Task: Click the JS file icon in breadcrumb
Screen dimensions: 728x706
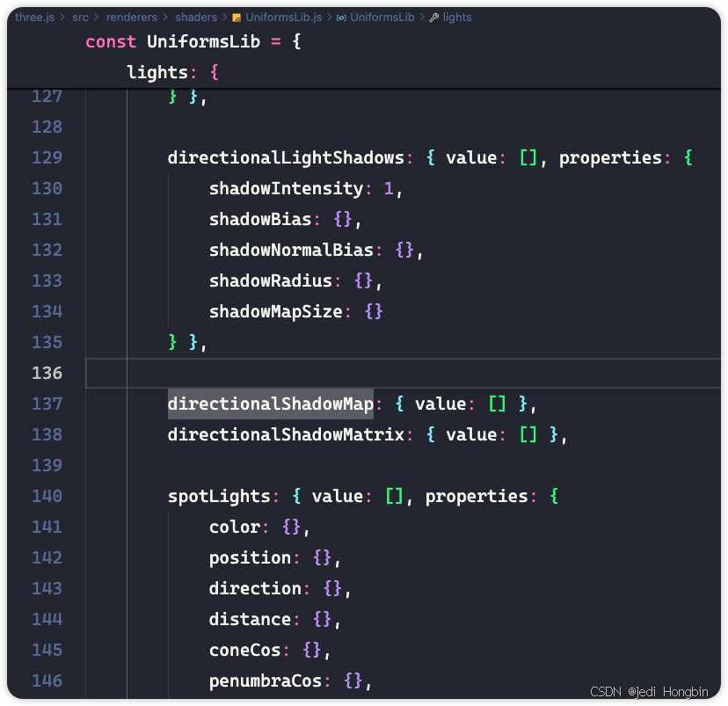Action: click(x=237, y=18)
